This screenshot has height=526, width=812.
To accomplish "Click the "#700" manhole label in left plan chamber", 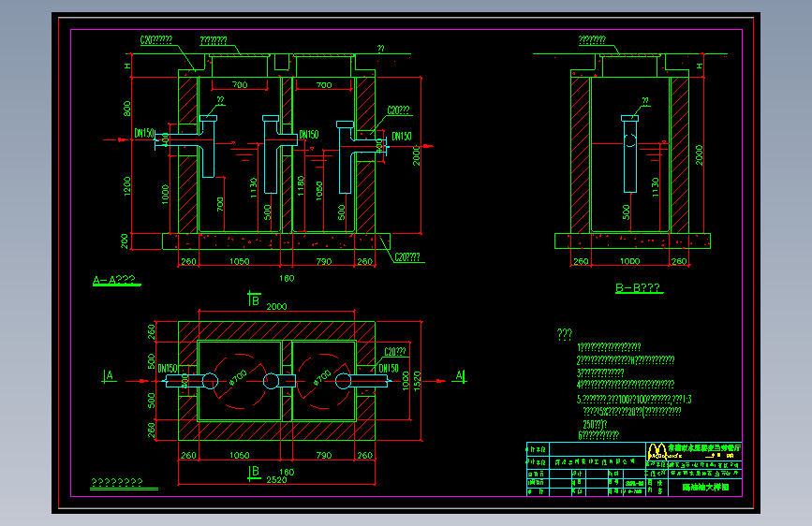I will [238, 377].
